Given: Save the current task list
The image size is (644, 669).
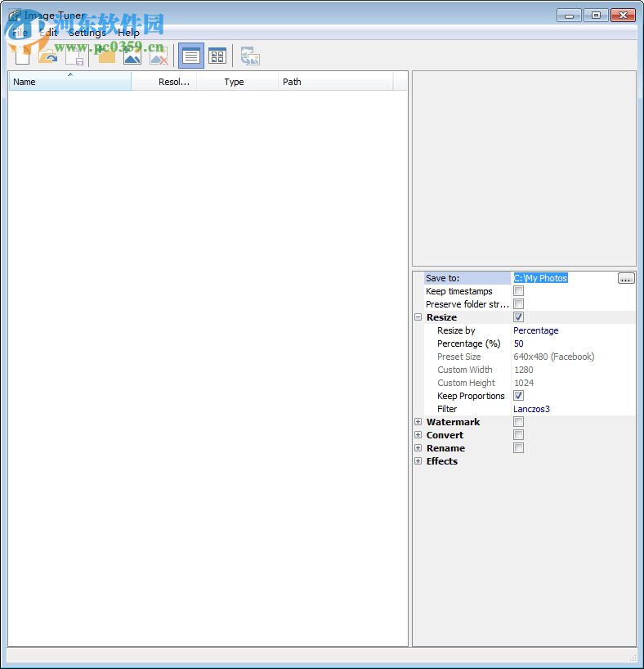Looking at the screenshot, I should pyautogui.click(x=74, y=56).
